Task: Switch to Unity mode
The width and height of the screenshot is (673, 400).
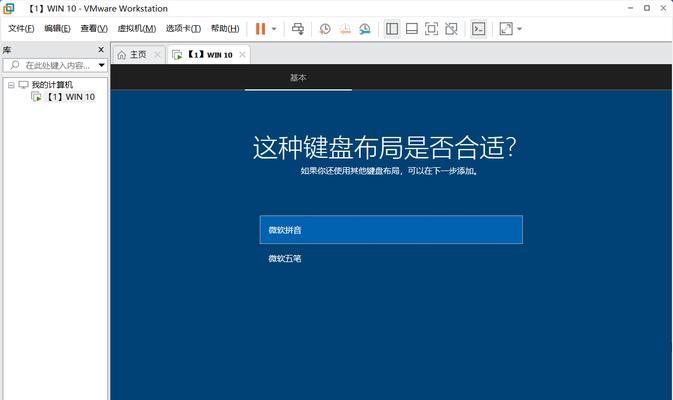Action: 451,29
